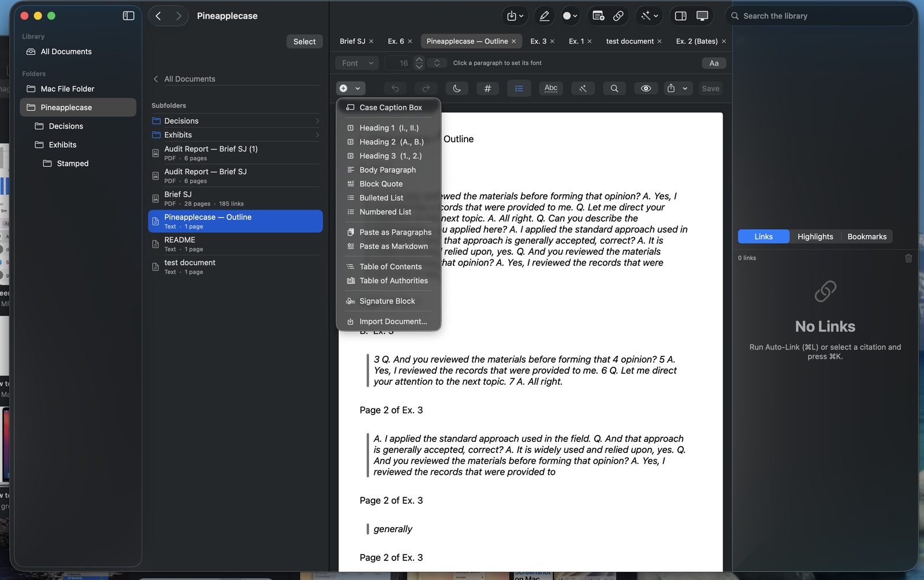Switch to the test document tab

pos(629,41)
